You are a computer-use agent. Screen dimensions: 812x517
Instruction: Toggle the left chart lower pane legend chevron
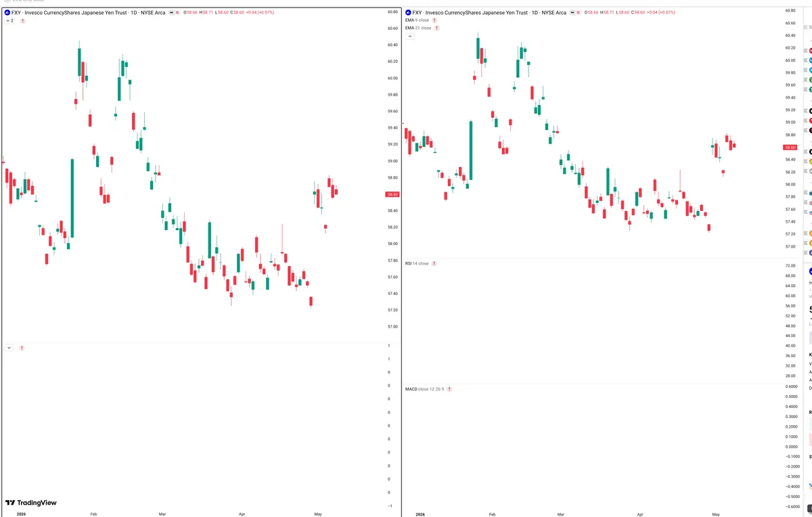point(9,348)
